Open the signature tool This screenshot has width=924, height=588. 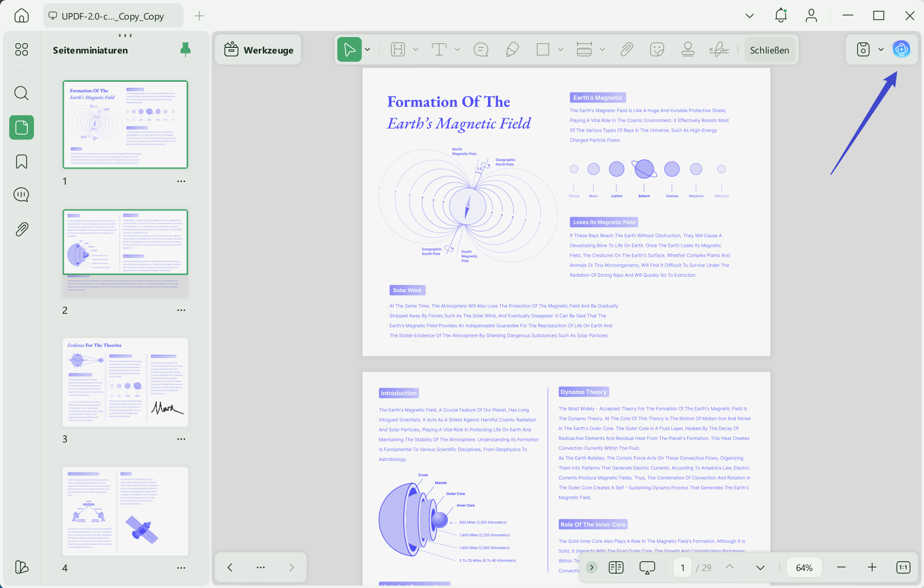coord(719,49)
